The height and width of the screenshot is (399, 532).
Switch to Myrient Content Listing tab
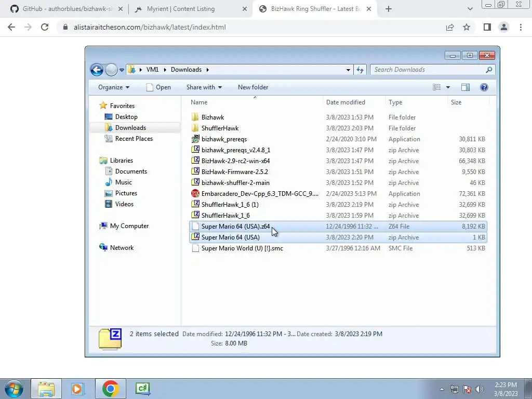pos(191,9)
